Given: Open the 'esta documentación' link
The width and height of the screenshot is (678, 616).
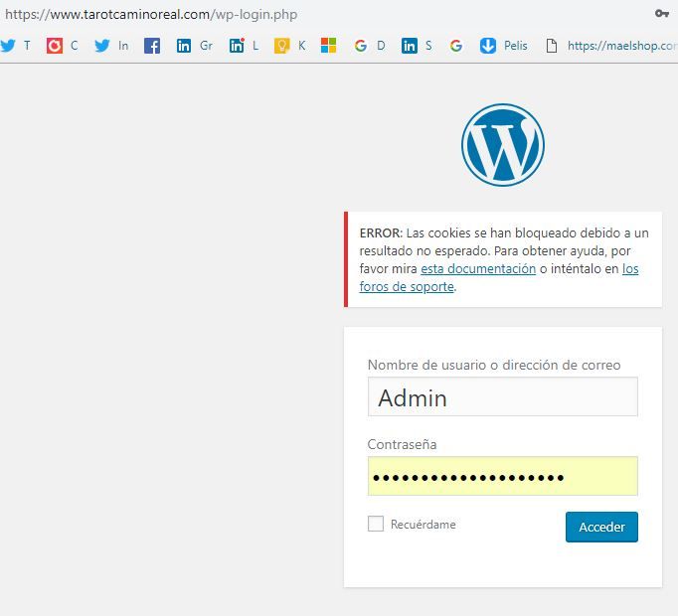Looking at the screenshot, I should click(478, 269).
